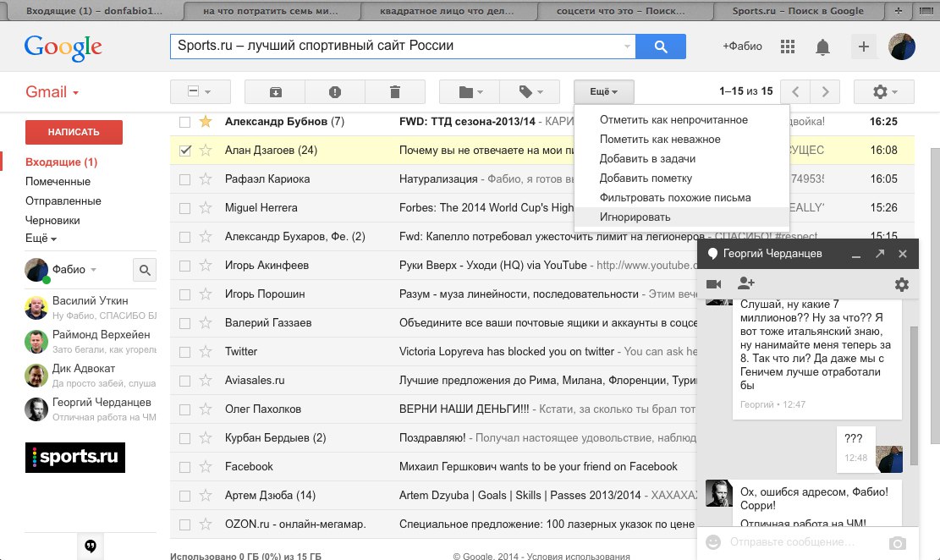Click the Archive icon in the toolbar

[274, 92]
